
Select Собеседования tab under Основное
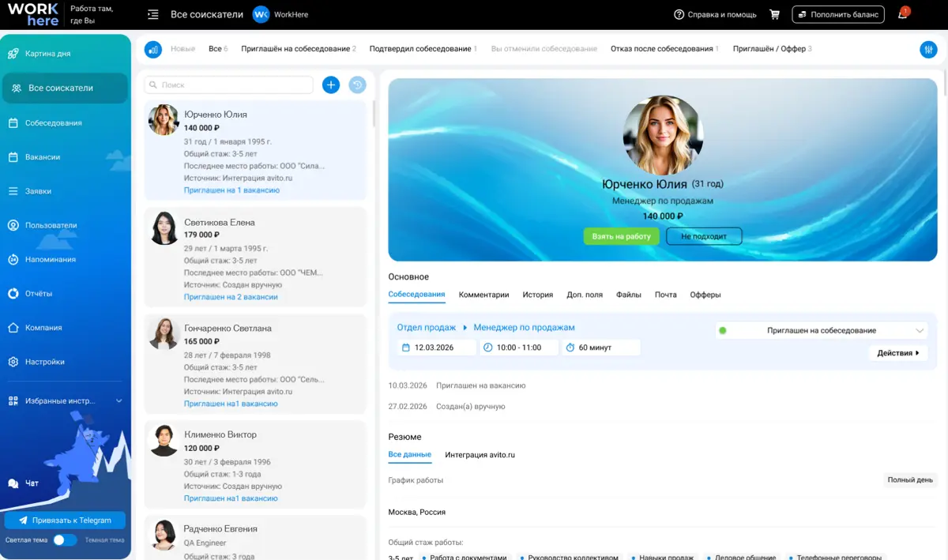coord(416,295)
